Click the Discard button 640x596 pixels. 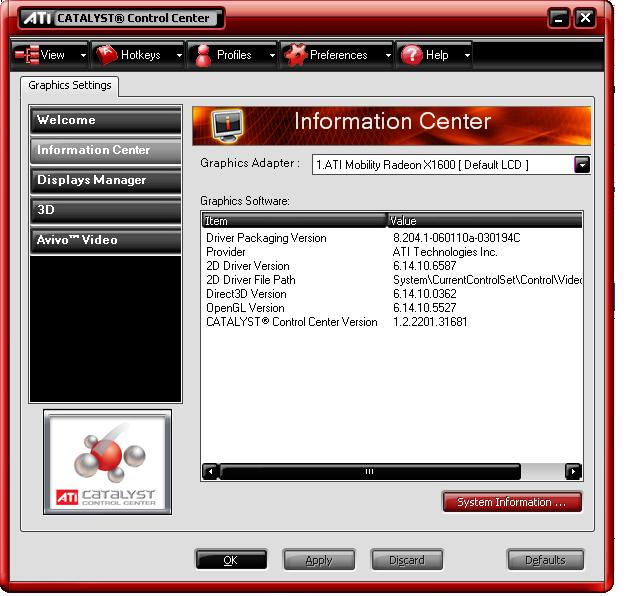pos(407,560)
